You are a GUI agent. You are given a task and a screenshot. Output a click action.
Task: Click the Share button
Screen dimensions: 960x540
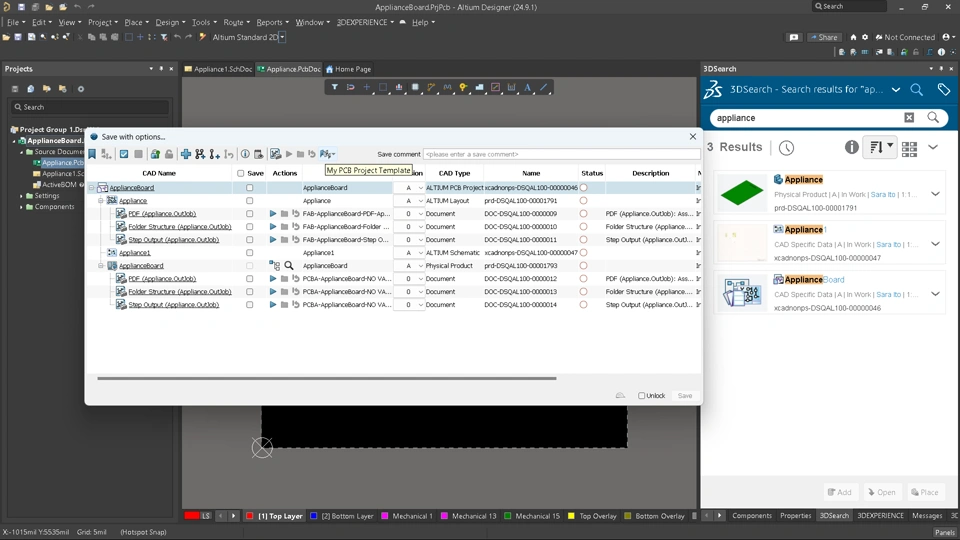tap(823, 37)
